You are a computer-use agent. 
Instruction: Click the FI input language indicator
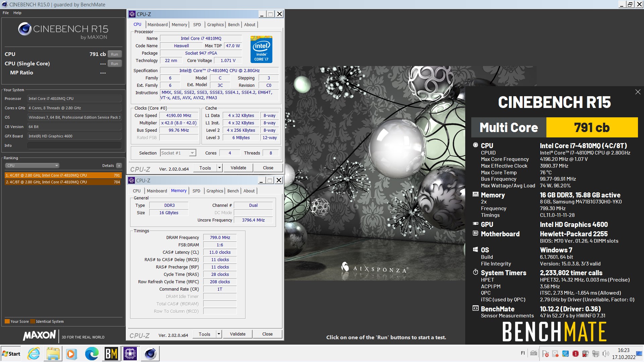523,353
